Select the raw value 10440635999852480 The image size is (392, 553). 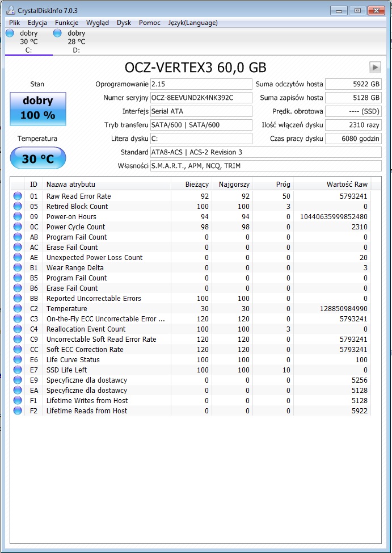point(334,216)
